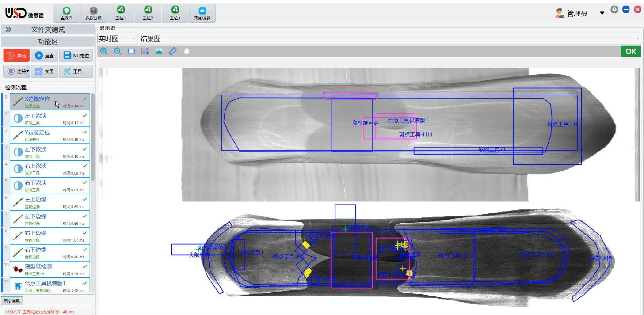Select the 右上浓淡 detection step
This screenshot has height=315, width=644.
point(50,169)
